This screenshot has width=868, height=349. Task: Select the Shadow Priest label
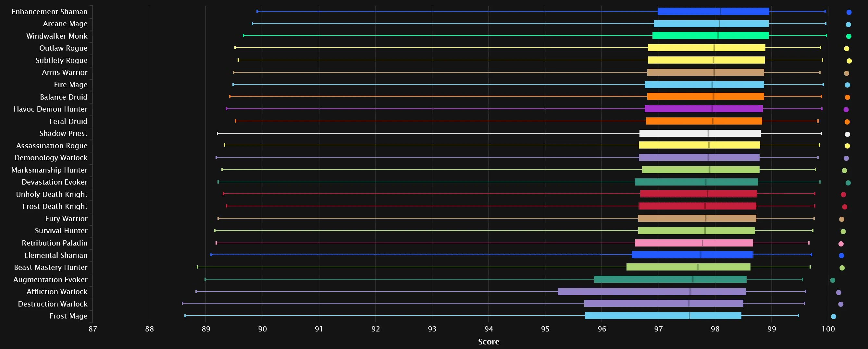click(x=63, y=133)
